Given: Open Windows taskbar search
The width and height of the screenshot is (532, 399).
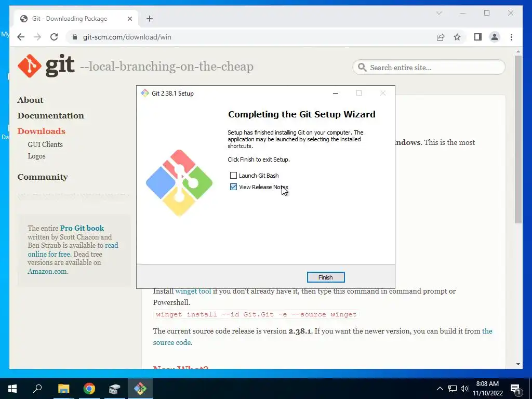Looking at the screenshot, I should pos(37,389).
